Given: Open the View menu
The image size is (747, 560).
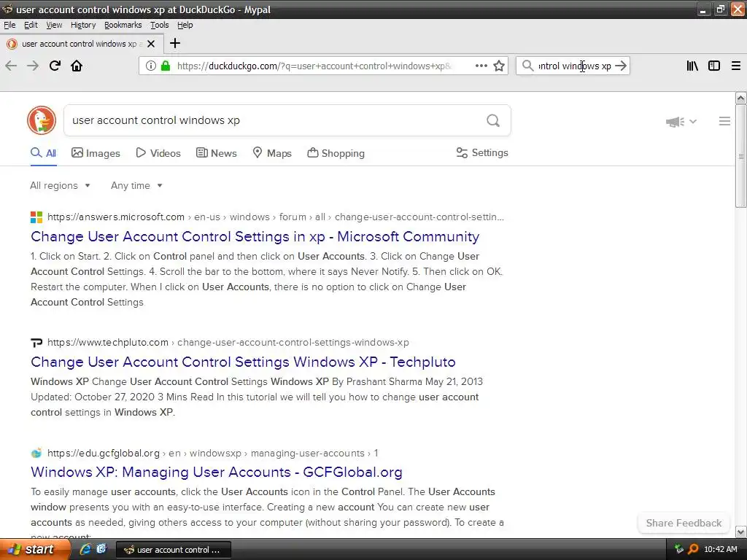Looking at the screenshot, I should [x=54, y=25].
